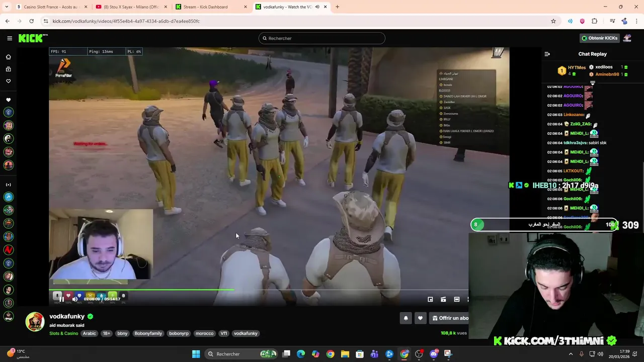Open the vodkafunky channel name link
644x362 pixels.
point(67,316)
